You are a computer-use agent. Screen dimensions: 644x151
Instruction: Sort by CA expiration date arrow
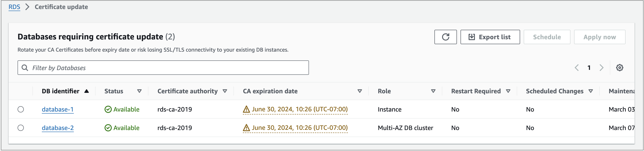tap(360, 91)
